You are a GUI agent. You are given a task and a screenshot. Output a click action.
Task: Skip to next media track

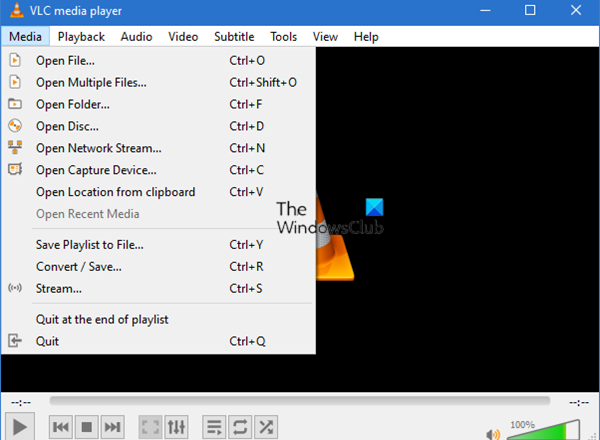click(112, 427)
